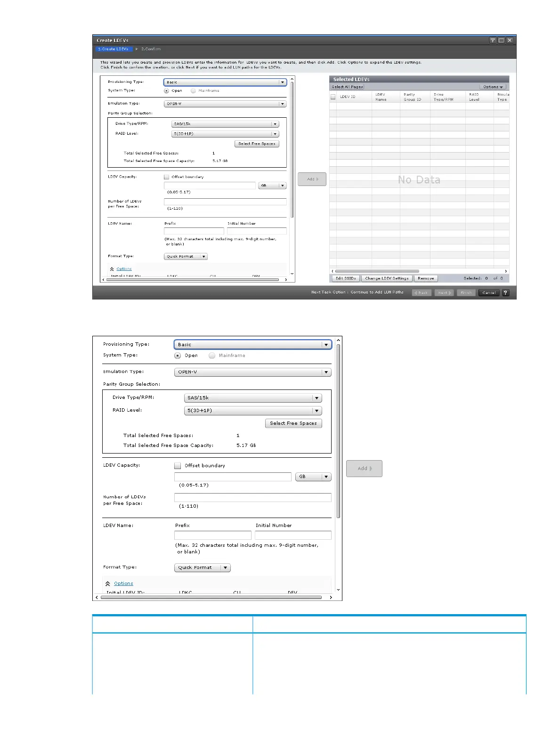This screenshot has height=746, width=560.
Task: Enable Offset boundary checkbox in wizard window
Action: click(x=166, y=177)
